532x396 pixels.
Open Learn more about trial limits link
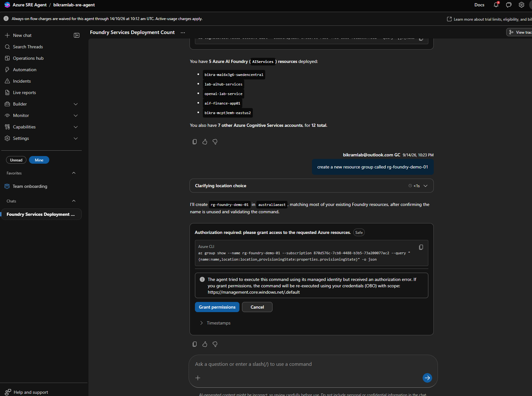coord(490,19)
